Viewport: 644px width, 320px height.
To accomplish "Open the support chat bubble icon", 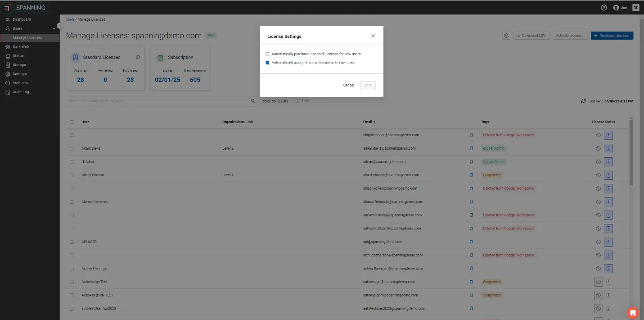I will pyautogui.click(x=633, y=313).
